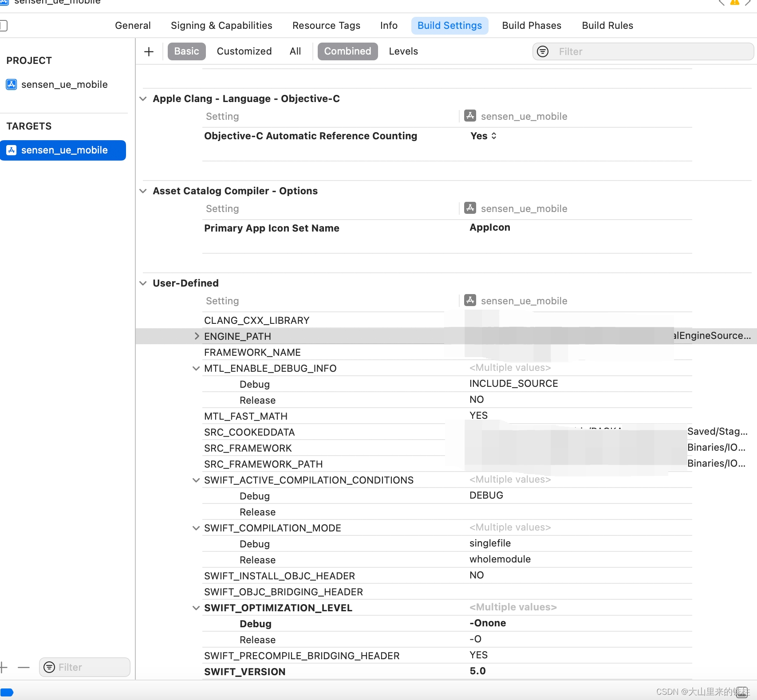This screenshot has height=700, width=757.
Task: Collapse SWIFT_COMPILATION_MODE setting
Action: click(x=196, y=528)
